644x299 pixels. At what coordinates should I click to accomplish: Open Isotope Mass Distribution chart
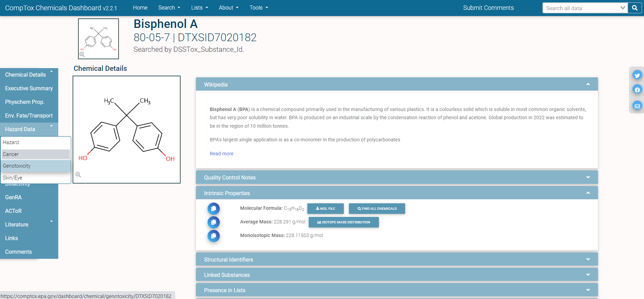[x=343, y=222]
